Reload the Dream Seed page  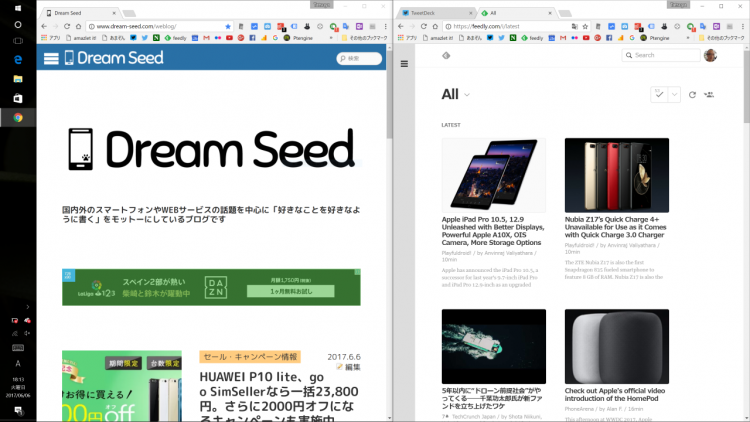(x=67, y=26)
